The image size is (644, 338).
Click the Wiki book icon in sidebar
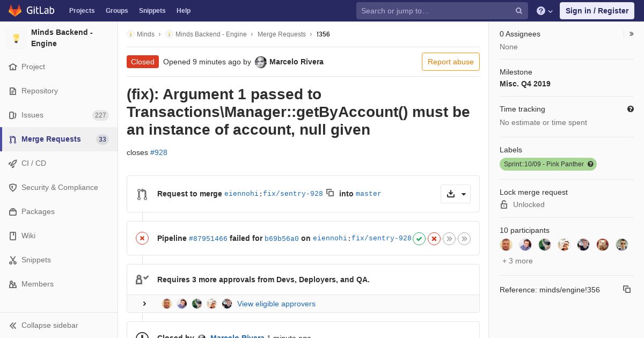point(13,236)
